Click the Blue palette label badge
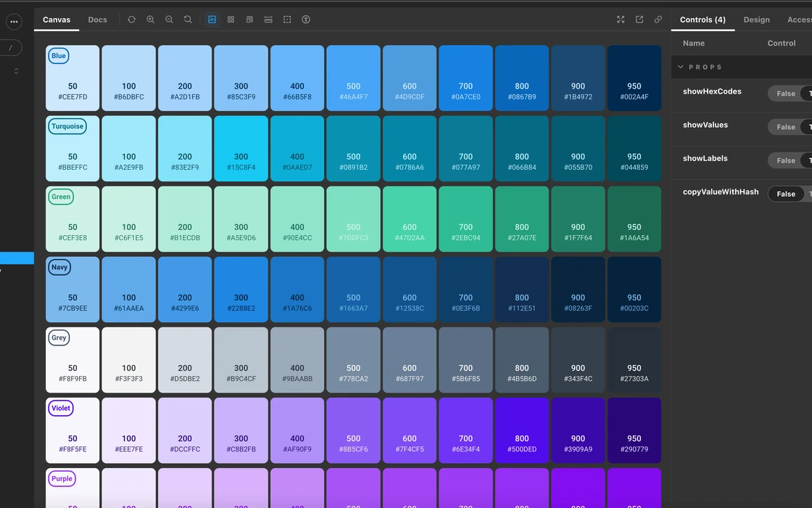Viewport: 812px width, 508px height. point(59,56)
